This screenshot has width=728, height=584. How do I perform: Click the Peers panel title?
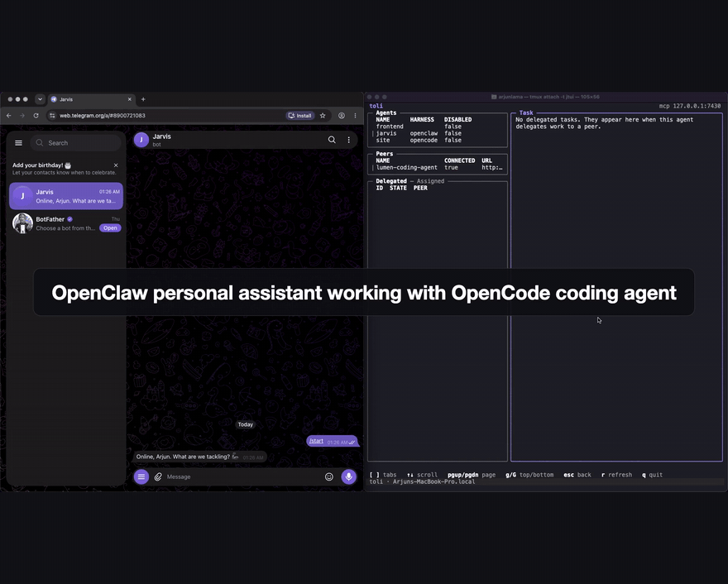(x=385, y=154)
